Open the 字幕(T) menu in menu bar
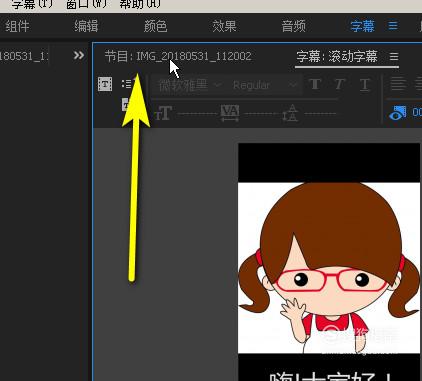The width and height of the screenshot is (422, 381). (x=31, y=4)
